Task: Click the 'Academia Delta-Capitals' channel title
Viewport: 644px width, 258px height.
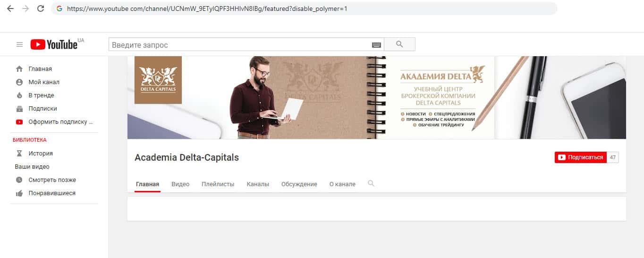Action: (x=187, y=157)
